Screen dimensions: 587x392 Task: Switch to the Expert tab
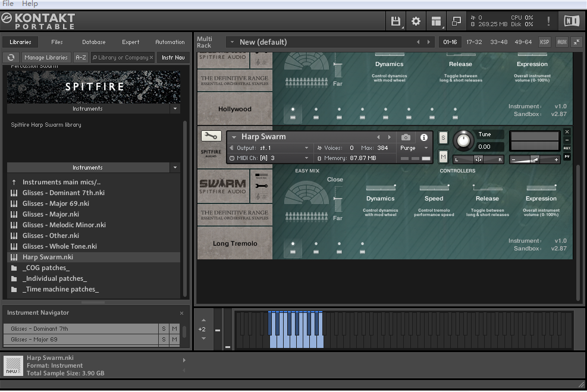tap(131, 42)
